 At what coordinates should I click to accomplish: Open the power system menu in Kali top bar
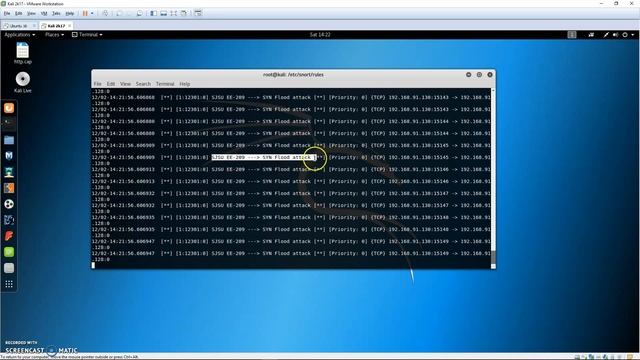(628, 35)
